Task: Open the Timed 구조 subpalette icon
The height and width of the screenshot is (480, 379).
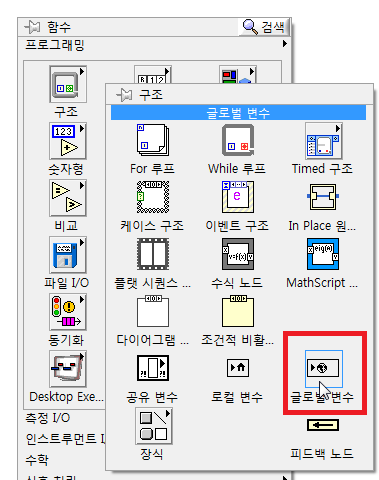Action: point(323,141)
